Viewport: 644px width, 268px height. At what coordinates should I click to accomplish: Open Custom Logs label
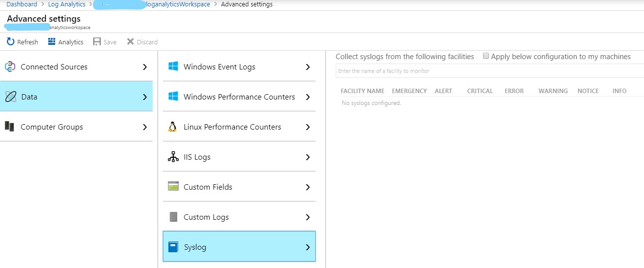tap(206, 217)
